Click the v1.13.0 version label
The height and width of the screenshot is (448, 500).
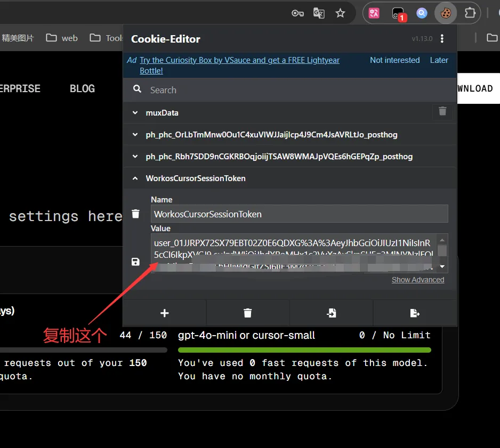pyautogui.click(x=422, y=39)
